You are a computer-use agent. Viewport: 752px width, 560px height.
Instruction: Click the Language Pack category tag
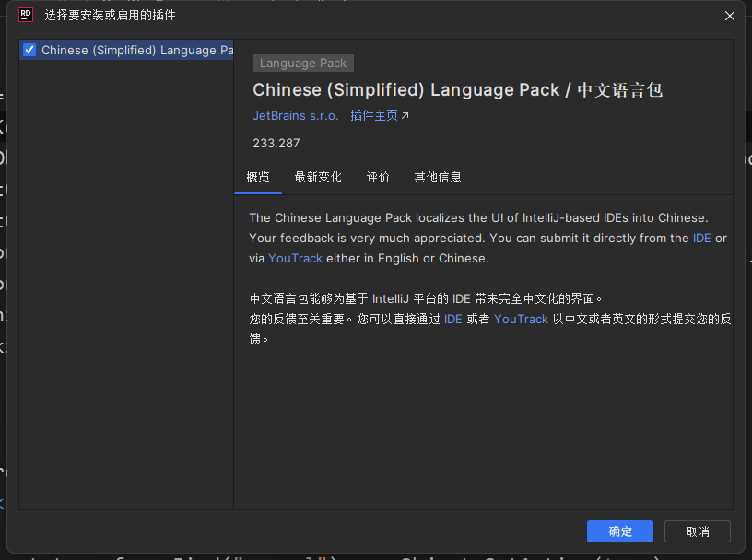pos(302,63)
